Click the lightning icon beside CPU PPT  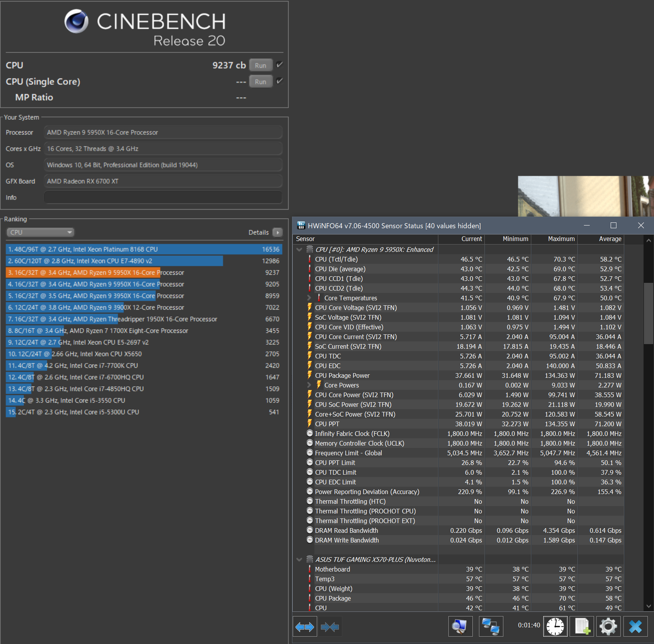tap(309, 424)
